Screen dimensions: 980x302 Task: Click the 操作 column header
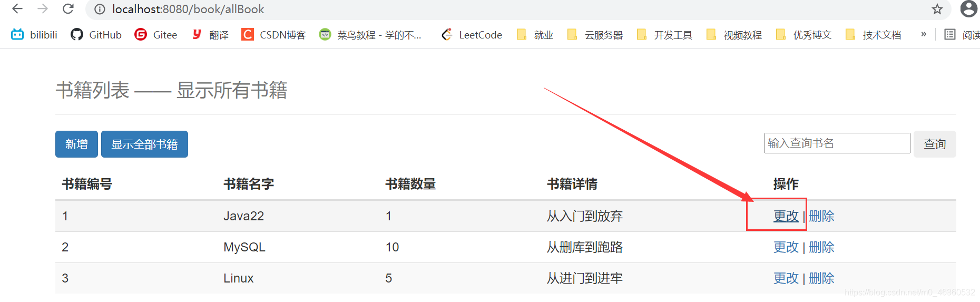pos(786,184)
